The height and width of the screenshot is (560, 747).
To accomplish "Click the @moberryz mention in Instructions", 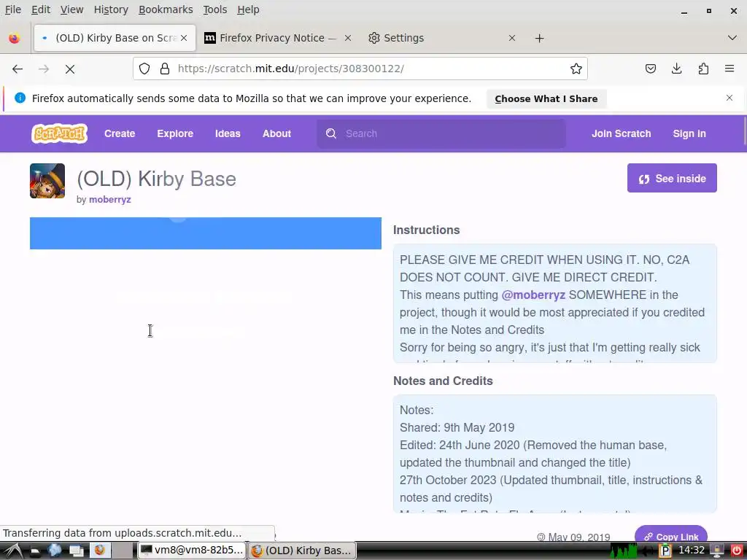I will pos(533,295).
